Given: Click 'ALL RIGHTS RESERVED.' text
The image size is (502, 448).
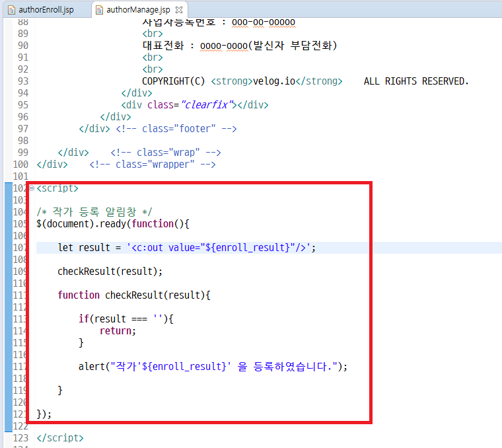Looking at the screenshot, I should [x=416, y=81].
